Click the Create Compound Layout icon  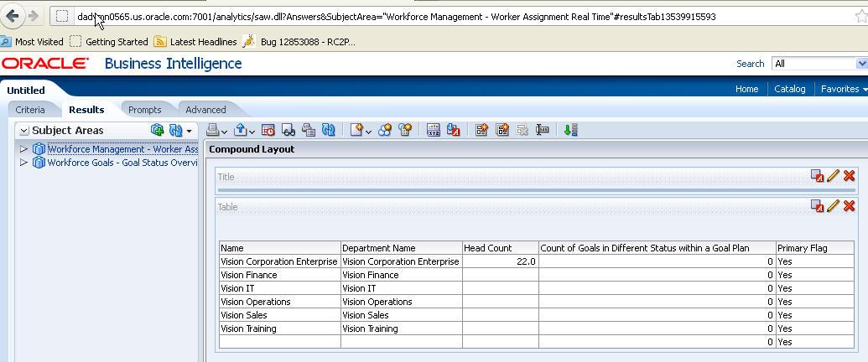pos(481,130)
